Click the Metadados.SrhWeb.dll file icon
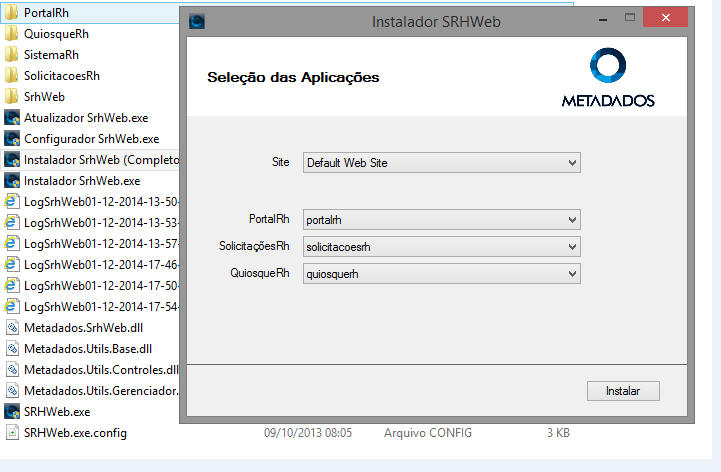This screenshot has width=721, height=472. point(12,327)
